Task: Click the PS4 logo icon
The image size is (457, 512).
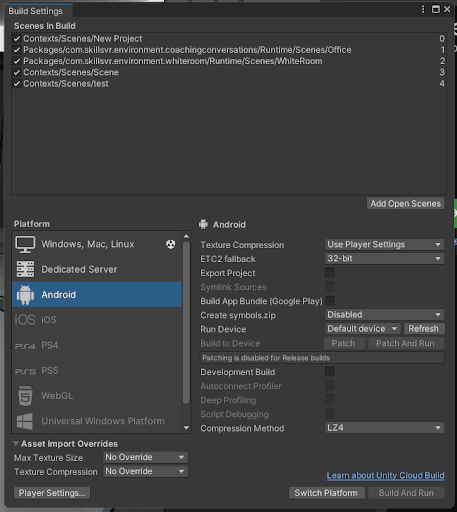Action: point(25,346)
